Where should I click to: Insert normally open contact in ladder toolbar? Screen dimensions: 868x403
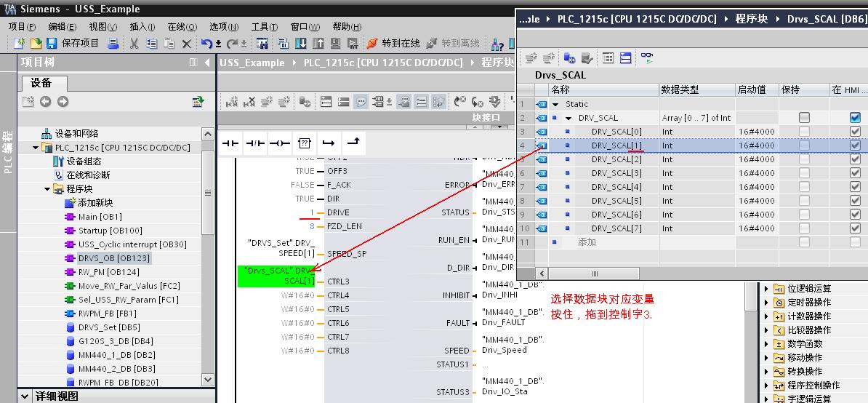click(230, 143)
